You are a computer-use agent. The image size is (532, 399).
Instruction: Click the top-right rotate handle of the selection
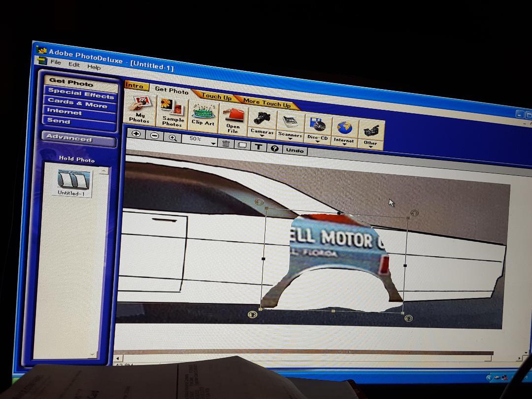[414, 213]
